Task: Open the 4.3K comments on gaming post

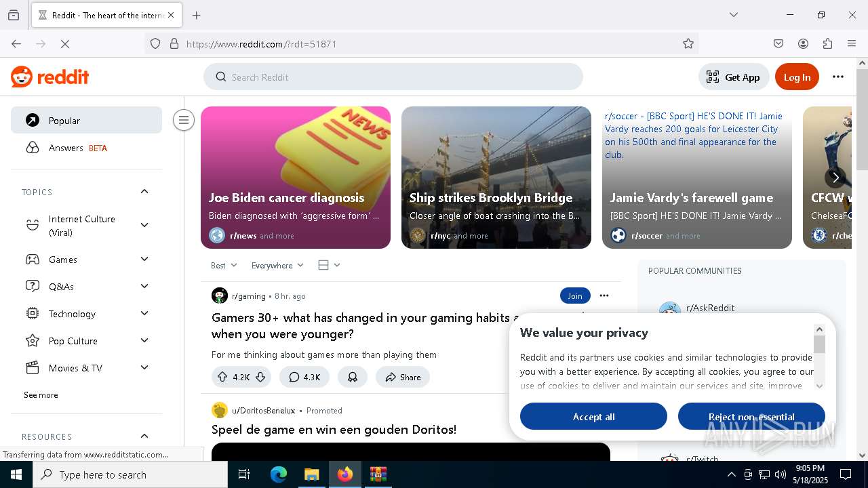Action: coord(304,377)
